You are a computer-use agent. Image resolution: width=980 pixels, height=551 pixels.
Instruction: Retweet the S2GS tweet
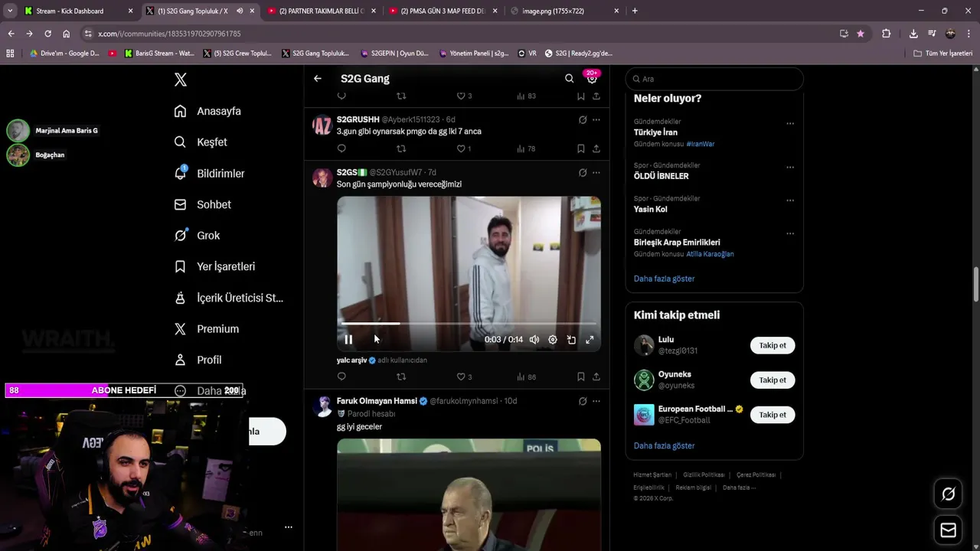[x=401, y=377]
